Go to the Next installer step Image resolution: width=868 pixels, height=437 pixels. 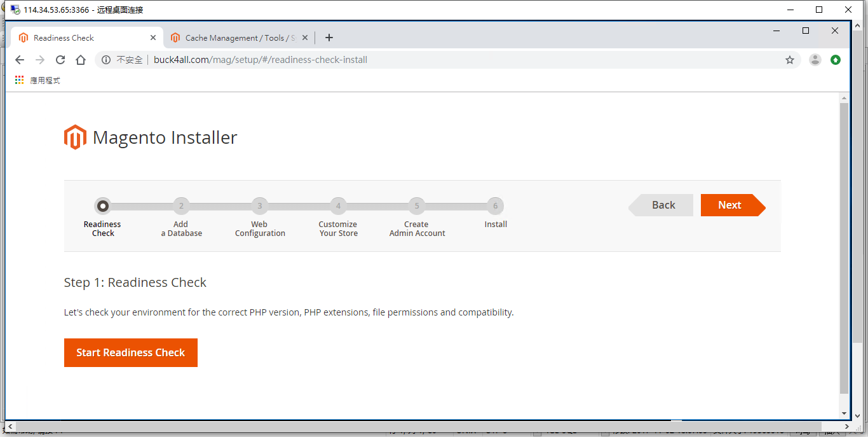733,205
